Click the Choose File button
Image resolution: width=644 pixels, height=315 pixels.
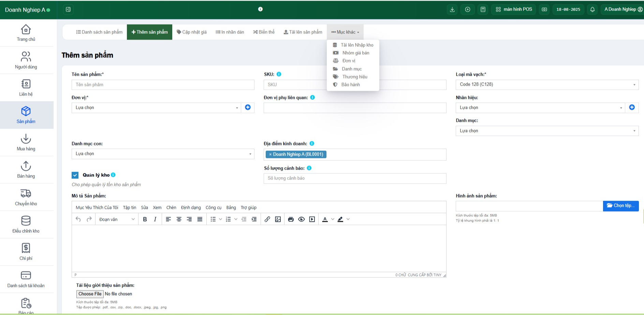(x=90, y=294)
